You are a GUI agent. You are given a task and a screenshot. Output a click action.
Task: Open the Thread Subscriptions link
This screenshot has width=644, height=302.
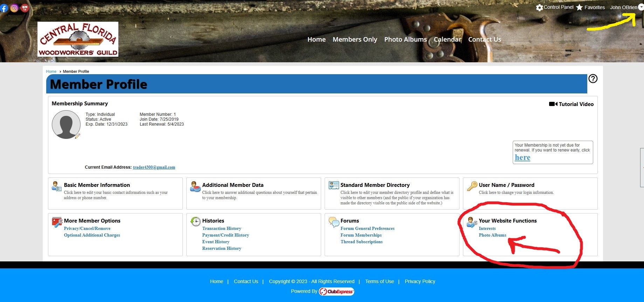pos(361,242)
